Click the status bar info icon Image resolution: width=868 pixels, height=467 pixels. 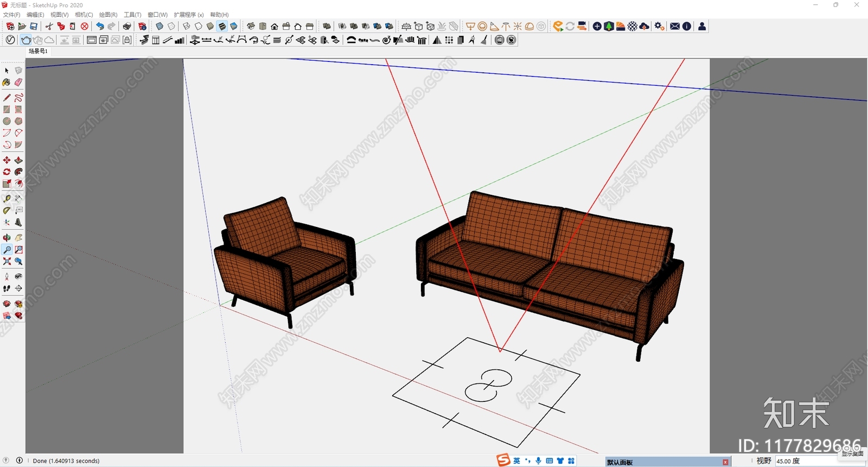[20, 460]
